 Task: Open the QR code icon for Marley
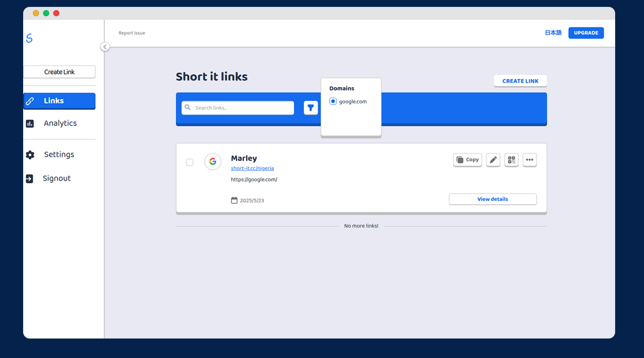click(511, 160)
